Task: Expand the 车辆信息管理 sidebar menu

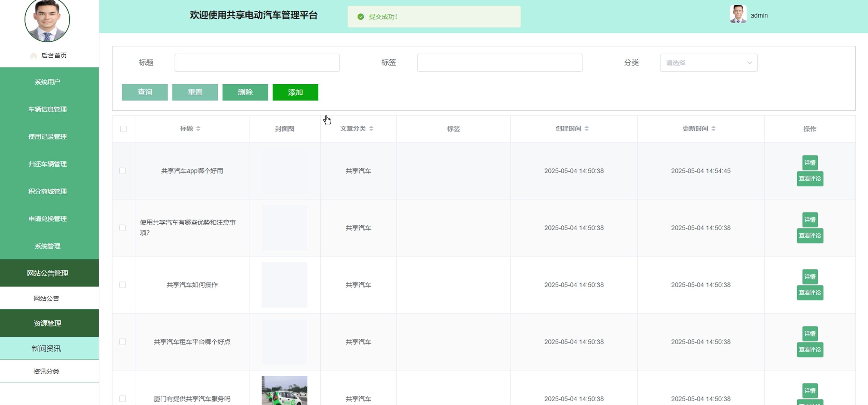Action: [48, 109]
